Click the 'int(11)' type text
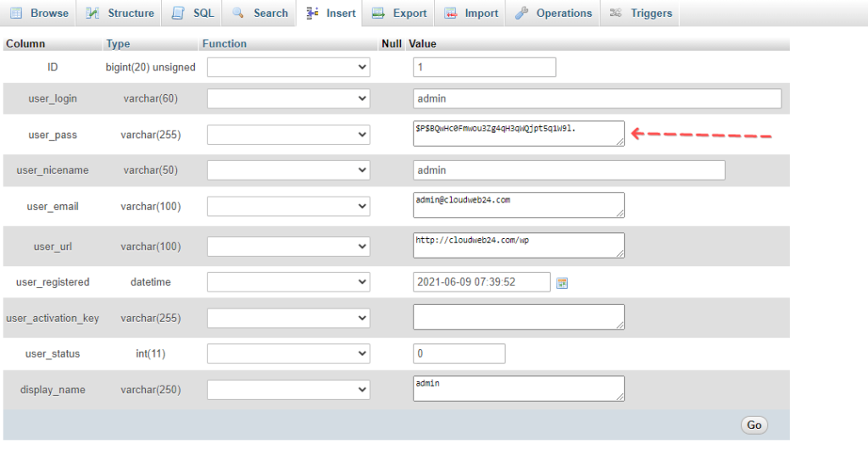868x461 pixels. (x=151, y=353)
